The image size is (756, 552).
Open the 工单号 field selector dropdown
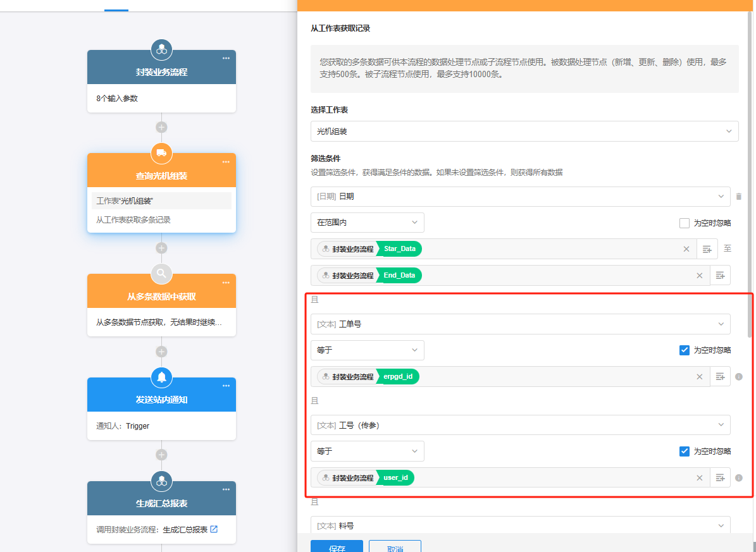(520, 324)
